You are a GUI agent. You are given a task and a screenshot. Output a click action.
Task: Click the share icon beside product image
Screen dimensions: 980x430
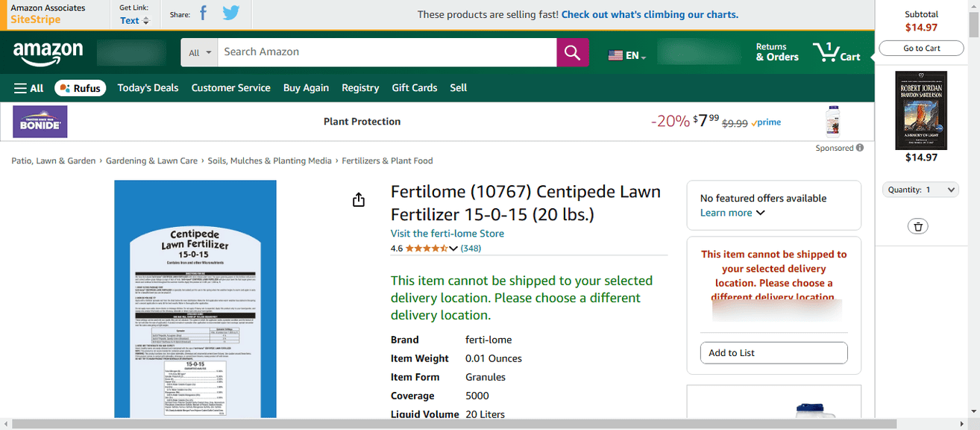pos(359,200)
